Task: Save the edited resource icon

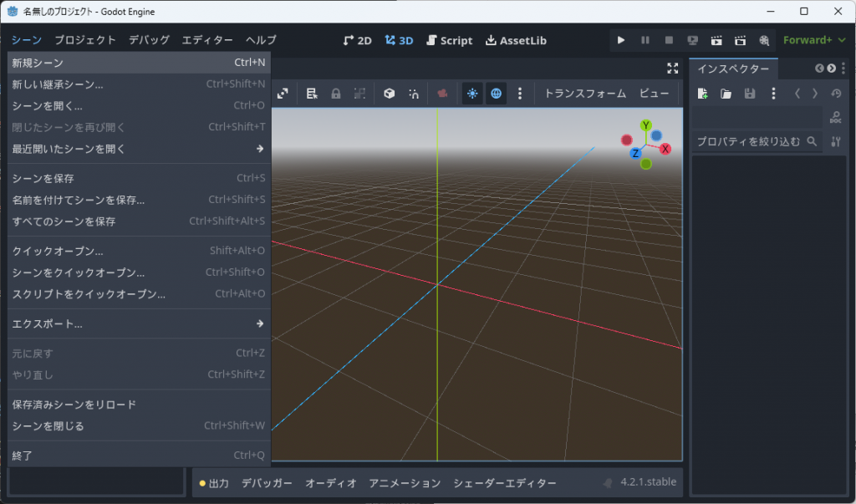Action: (x=750, y=94)
